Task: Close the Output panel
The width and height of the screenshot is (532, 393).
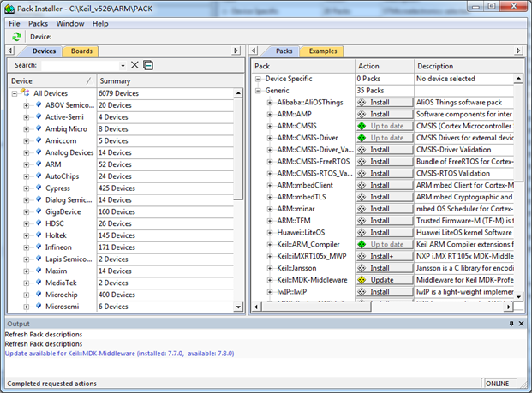Action: pyautogui.click(x=522, y=324)
